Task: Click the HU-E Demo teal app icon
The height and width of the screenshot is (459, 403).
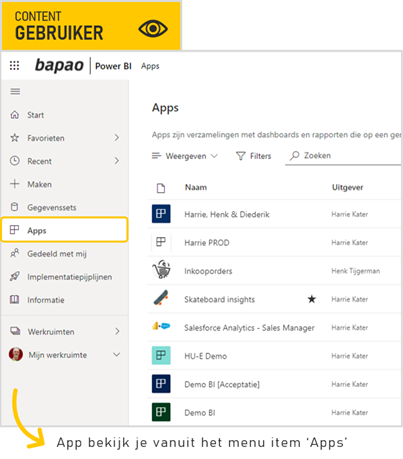Action: click(x=161, y=355)
